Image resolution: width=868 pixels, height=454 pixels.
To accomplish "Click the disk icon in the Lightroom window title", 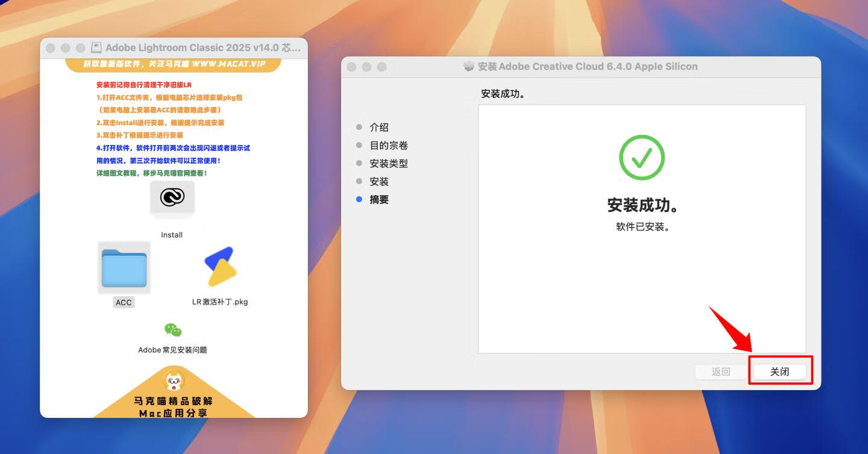I will coord(96,48).
